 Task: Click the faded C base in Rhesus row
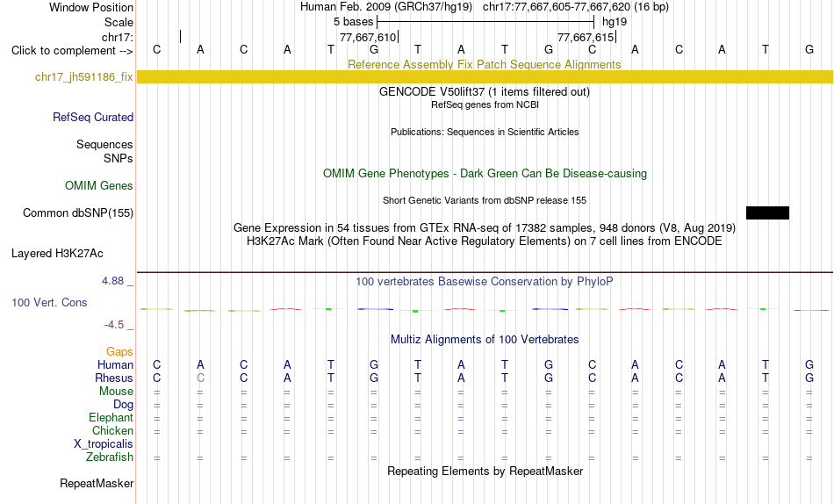[200, 378]
